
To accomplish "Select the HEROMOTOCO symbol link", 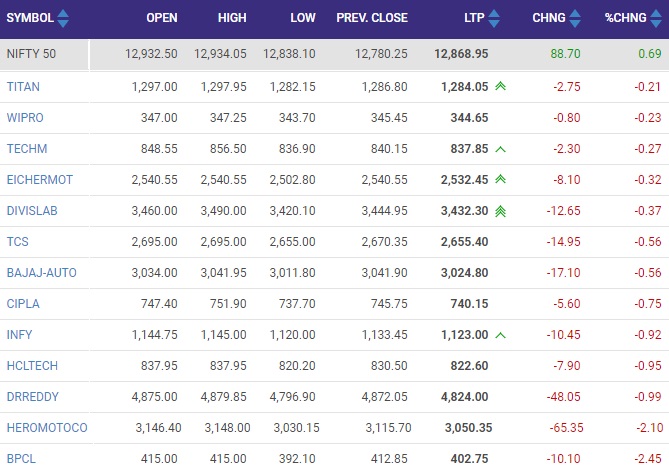I will [x=47, y=428].
